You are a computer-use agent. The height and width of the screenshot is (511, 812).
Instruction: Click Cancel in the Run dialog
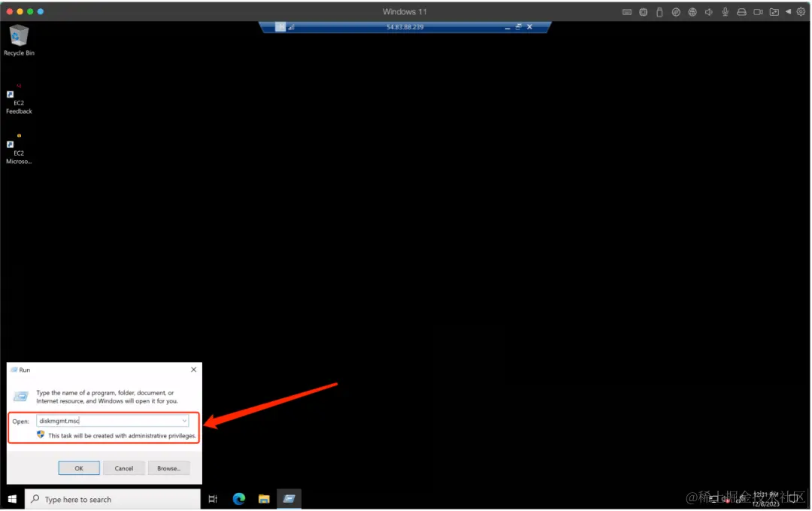(124, 468)
